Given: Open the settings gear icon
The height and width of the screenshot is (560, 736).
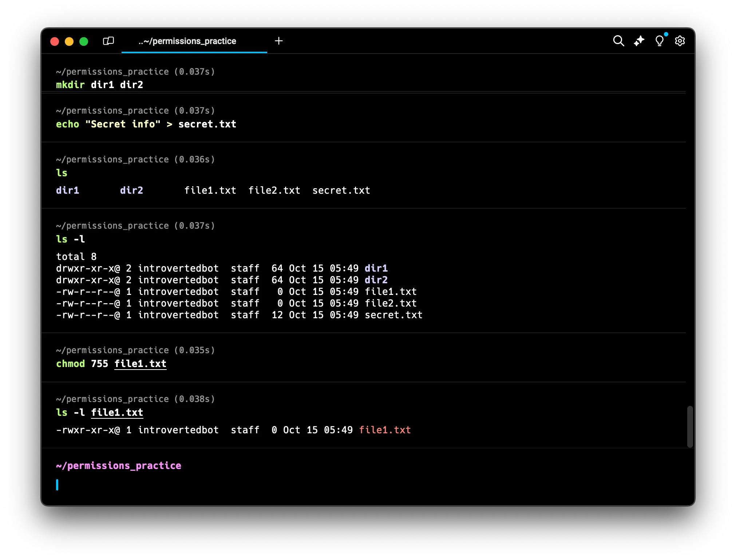Looking at the screenshot, I should 680,41.
